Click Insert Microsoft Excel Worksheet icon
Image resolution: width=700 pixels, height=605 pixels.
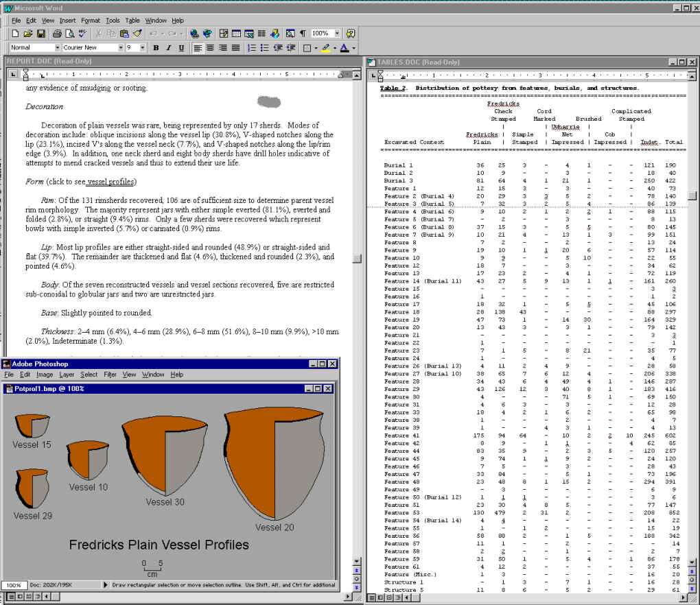249,34
